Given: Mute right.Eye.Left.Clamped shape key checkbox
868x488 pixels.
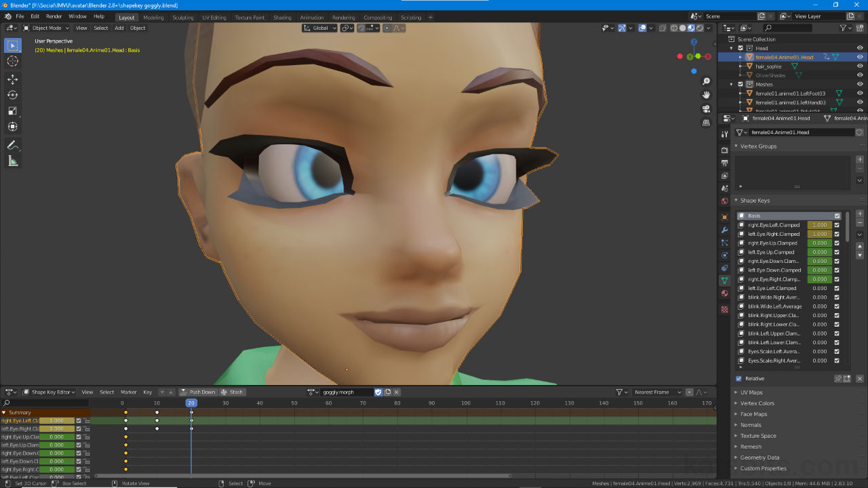Looking at the screenshot, I should tap(837, 225).
